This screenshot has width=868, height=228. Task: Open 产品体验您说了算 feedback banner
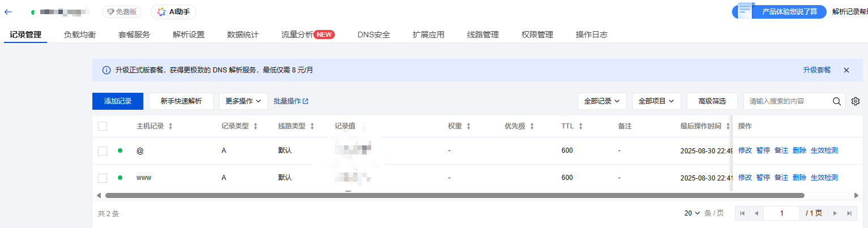(779, 11)
